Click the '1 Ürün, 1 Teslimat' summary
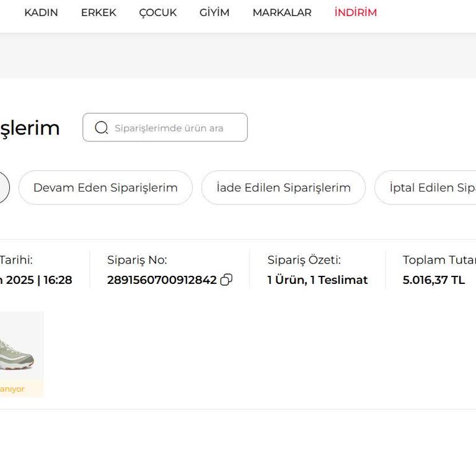The image size is (476, 476). coord(317,280)
